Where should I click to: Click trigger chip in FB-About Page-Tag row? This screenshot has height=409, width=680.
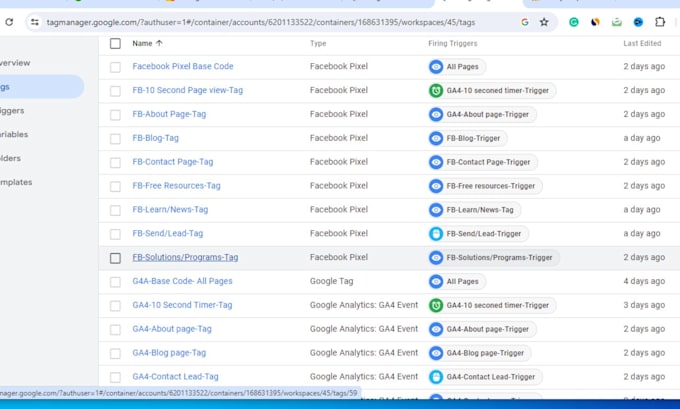(482, 115)
